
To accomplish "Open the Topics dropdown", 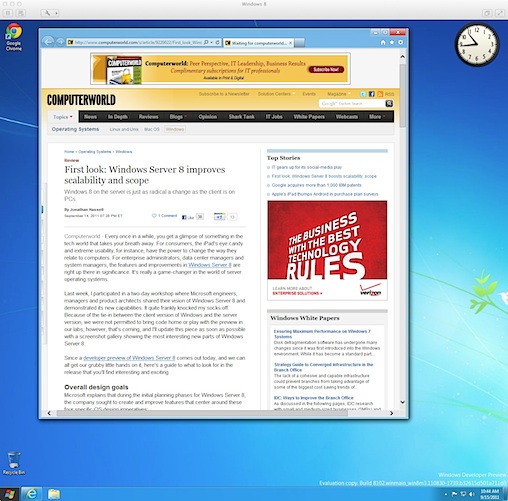I will click(63, 117).
